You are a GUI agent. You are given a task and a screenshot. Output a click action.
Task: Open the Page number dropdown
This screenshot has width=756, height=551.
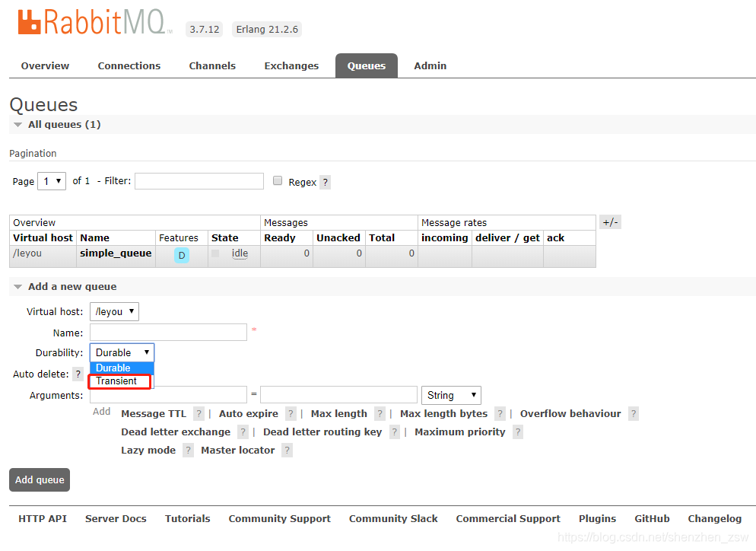click(52, 181)
